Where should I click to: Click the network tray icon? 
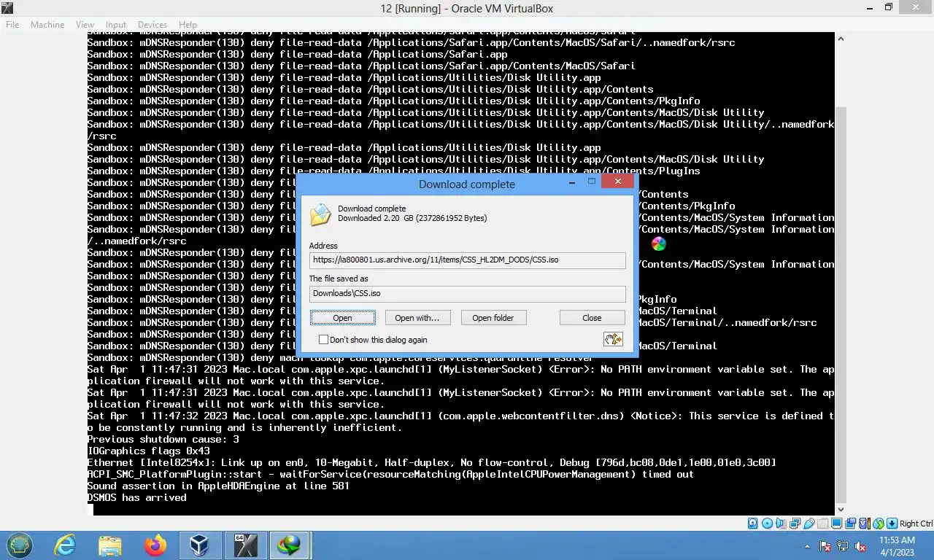[843, 546]
